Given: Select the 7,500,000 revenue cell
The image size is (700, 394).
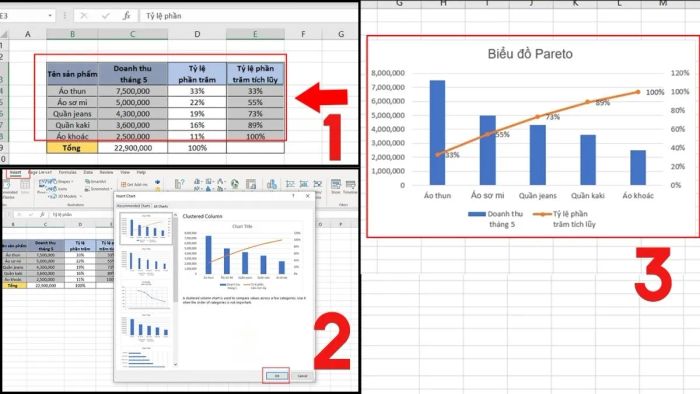Looking at the screenshot, I should (133, 91).
